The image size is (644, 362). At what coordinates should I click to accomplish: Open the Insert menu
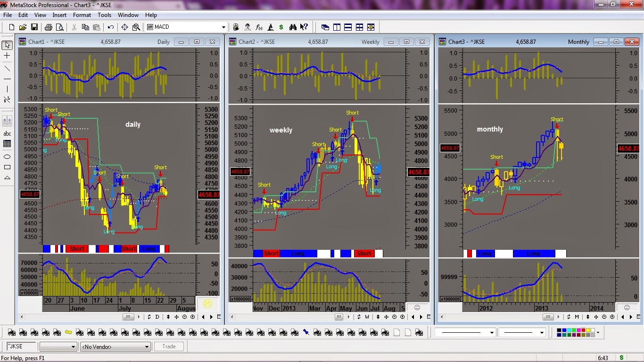click(x=59, y=15)
